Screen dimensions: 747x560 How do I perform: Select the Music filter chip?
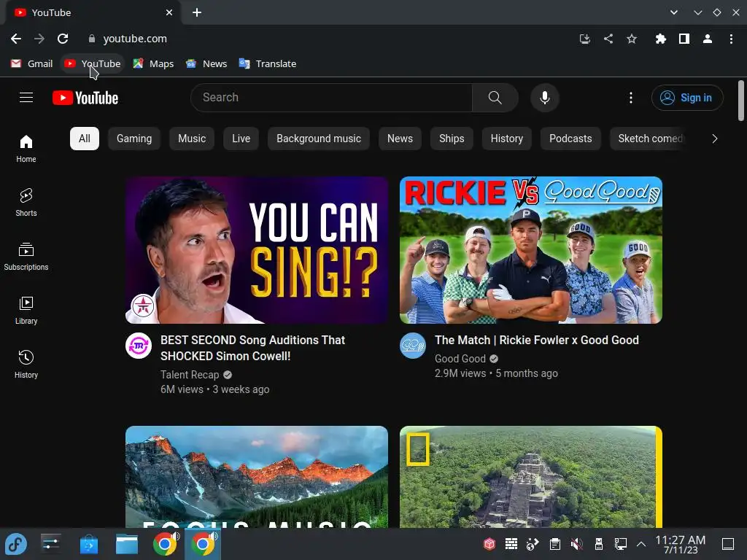tap(192, 139)
